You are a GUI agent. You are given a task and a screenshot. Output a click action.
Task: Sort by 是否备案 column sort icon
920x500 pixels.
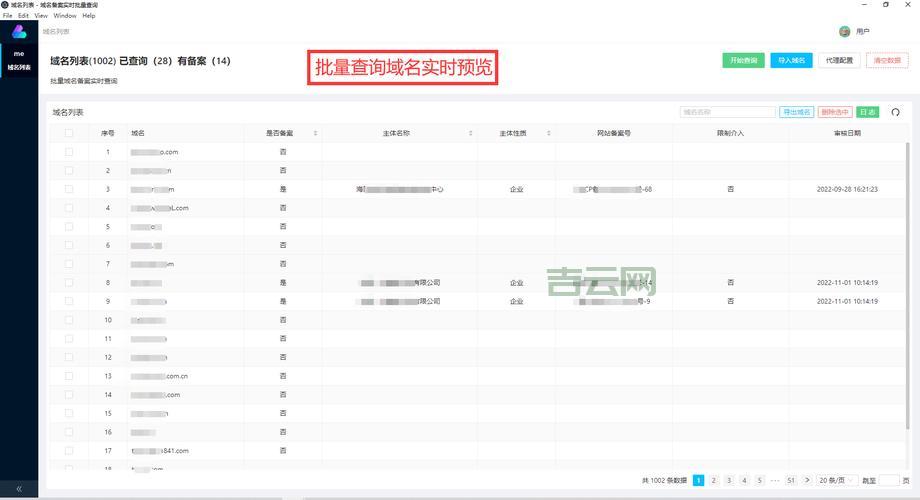coord(315,133)
